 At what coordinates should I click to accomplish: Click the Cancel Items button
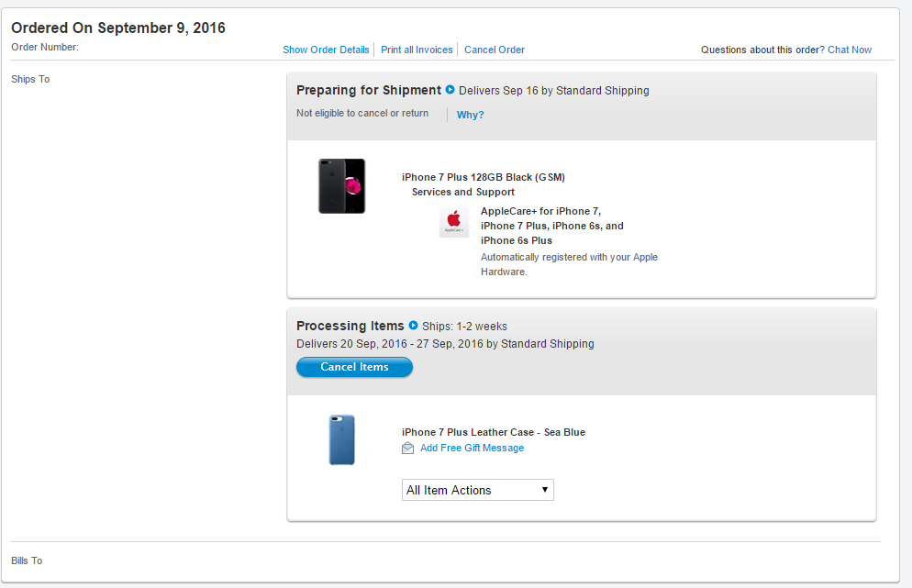[354, 367]
